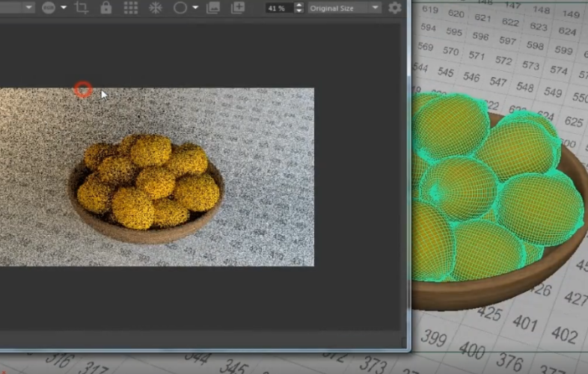588x374 pixels.
Task: Click the snowflake freeze icon
Action: pos(156,7)
